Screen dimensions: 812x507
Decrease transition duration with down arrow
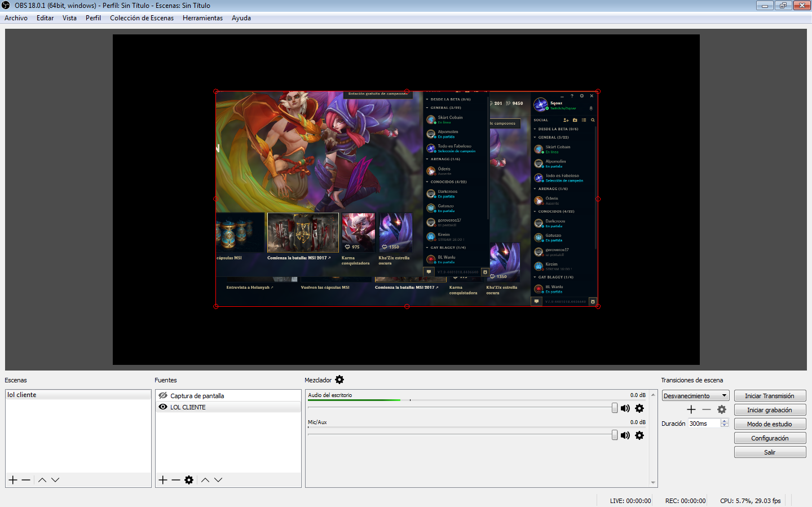click(x=725, y=425)
